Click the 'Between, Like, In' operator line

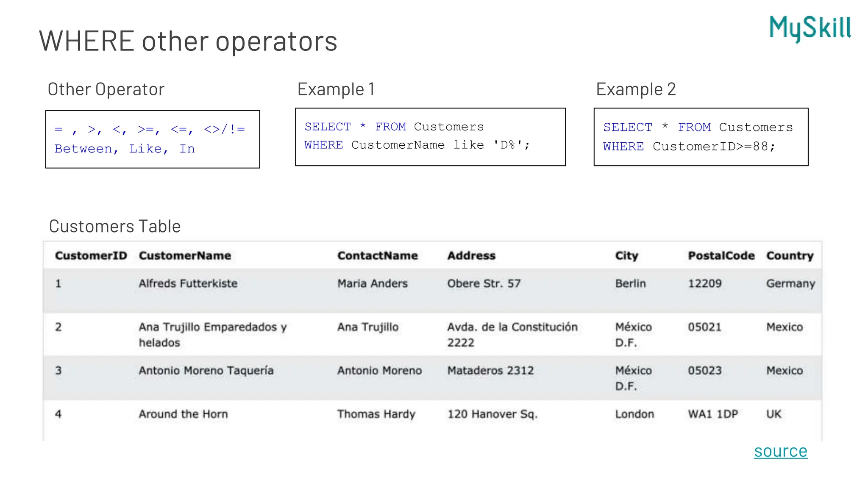[125, 149]
